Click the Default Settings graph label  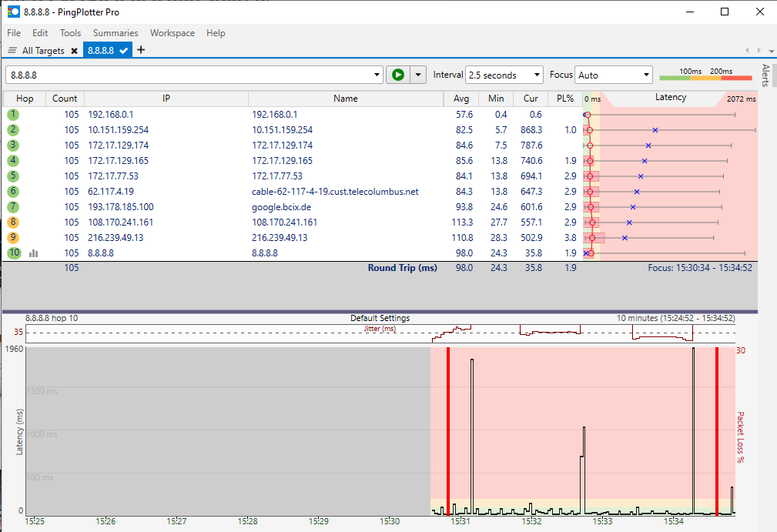coord(380,318)
